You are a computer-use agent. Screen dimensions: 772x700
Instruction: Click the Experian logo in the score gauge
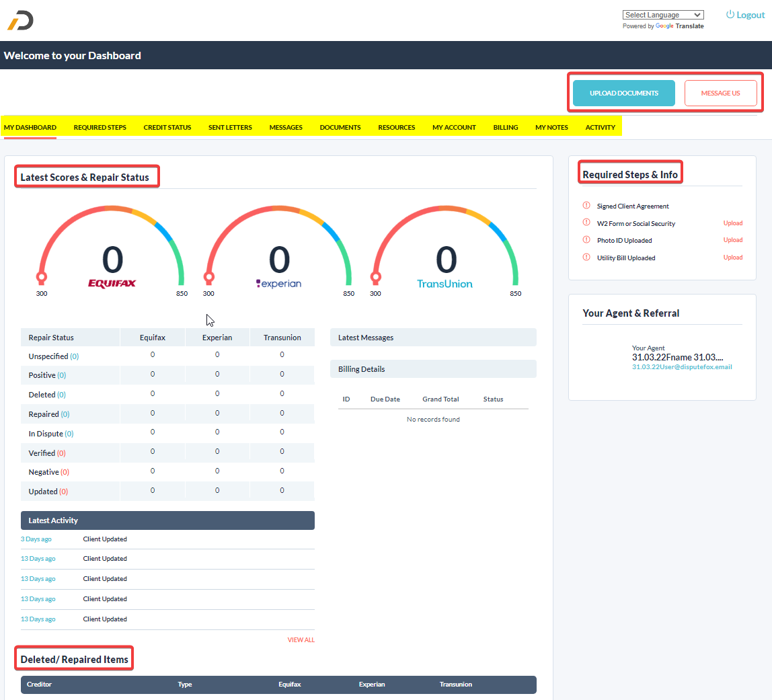coord(278,284)
